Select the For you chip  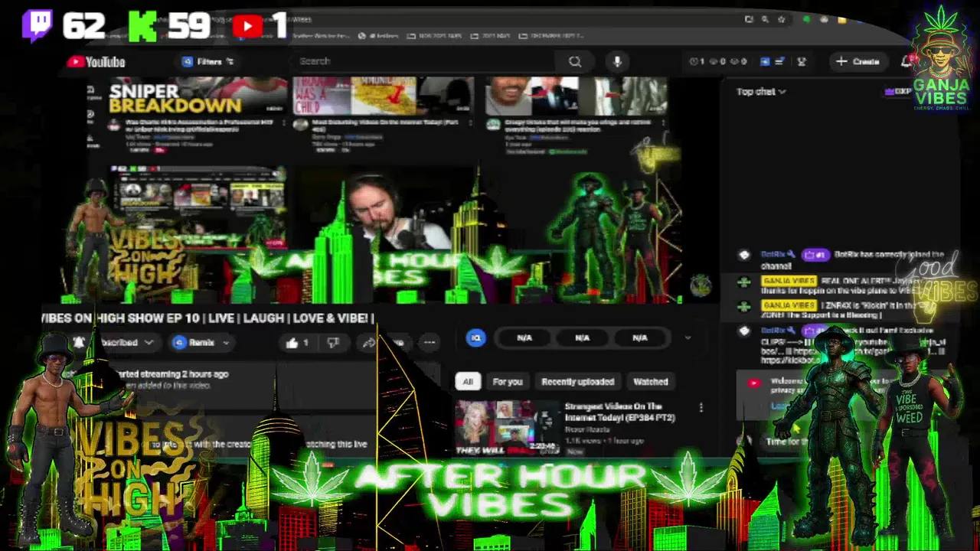click(508, 381)
